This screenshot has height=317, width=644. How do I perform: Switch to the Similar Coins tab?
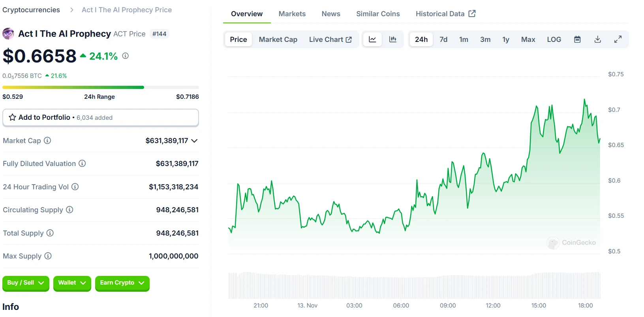tap(378, 14)
